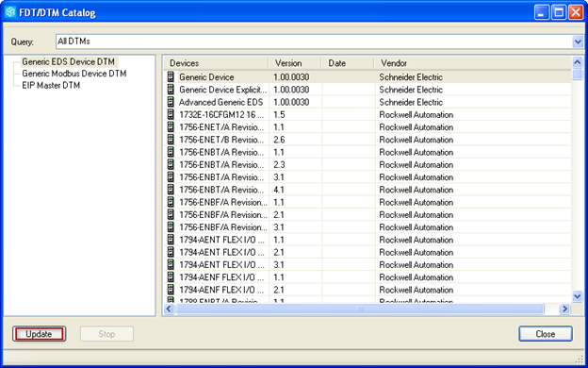Click the horizontal scrollbar thumb
The height and width of the screenshot is (368, 588).
pyautogui.click(x=360, y=309)
